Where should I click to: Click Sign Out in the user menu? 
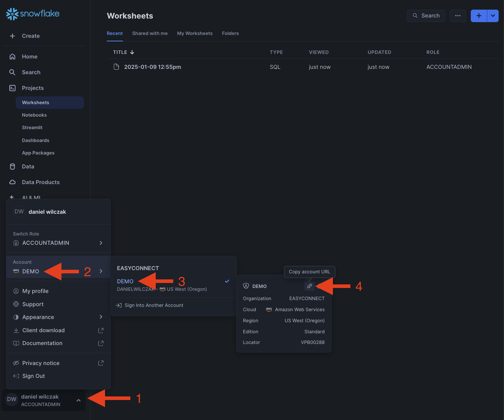click(x=33, y=376)
